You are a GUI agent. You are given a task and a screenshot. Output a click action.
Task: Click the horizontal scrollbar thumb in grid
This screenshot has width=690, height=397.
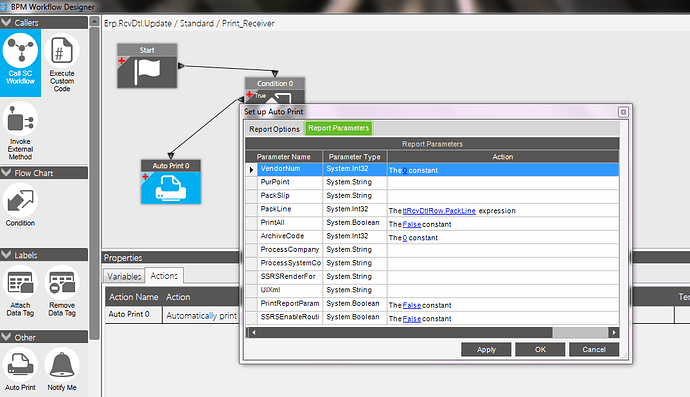(405, 332)
